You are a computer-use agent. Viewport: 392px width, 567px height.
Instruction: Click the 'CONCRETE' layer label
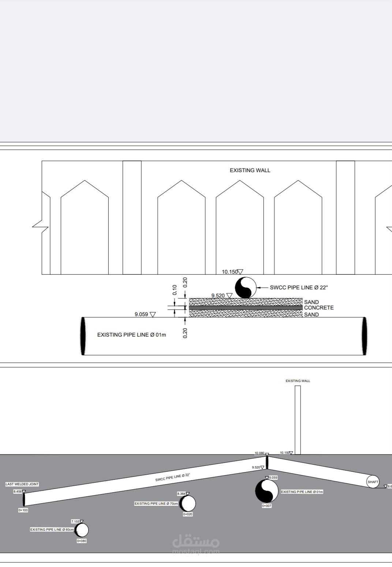(319, 308)
